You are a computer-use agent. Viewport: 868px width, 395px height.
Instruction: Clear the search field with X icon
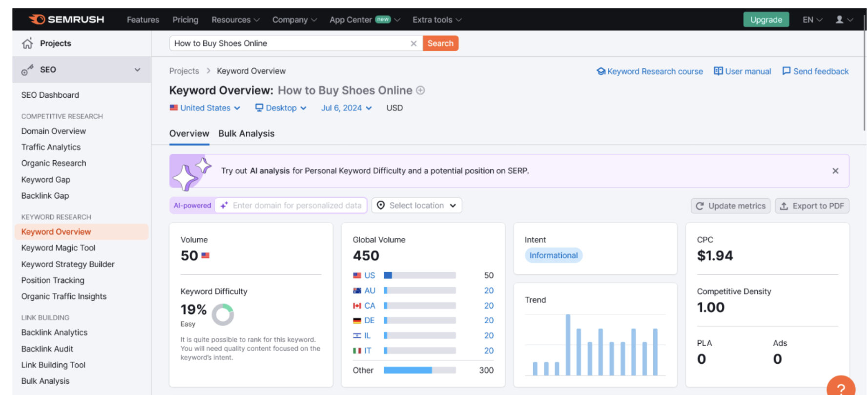click(413, 43)
